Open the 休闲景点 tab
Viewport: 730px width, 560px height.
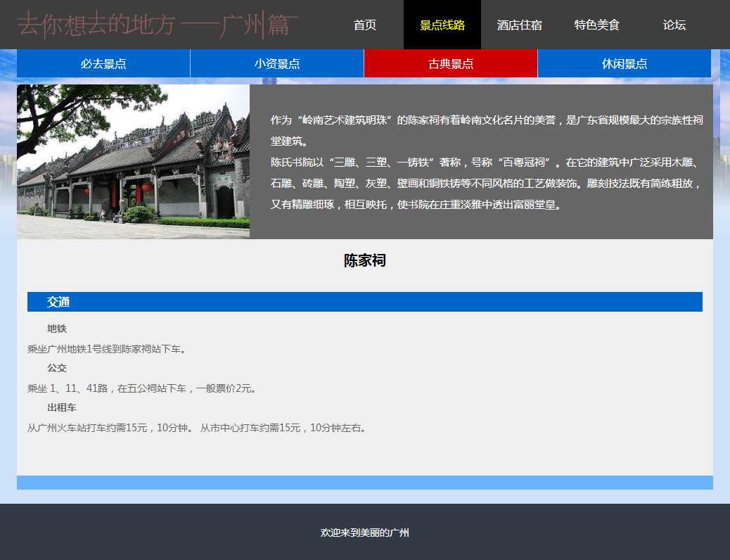click(x=625, y=64)
